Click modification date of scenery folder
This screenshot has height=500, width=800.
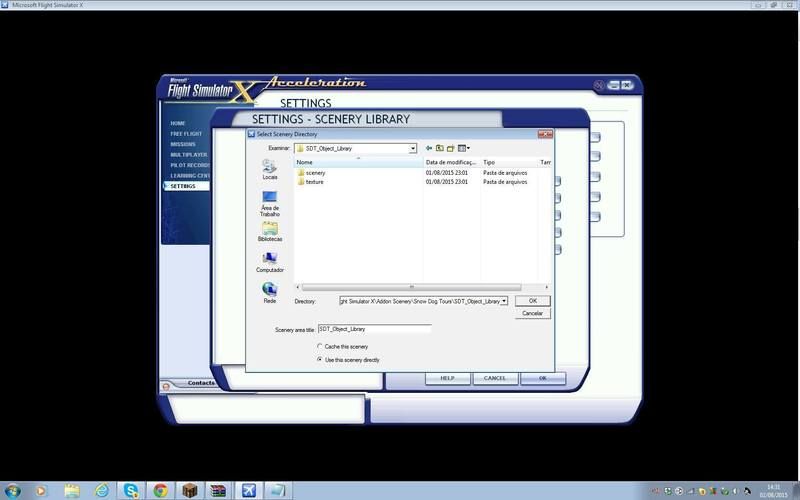446,173
